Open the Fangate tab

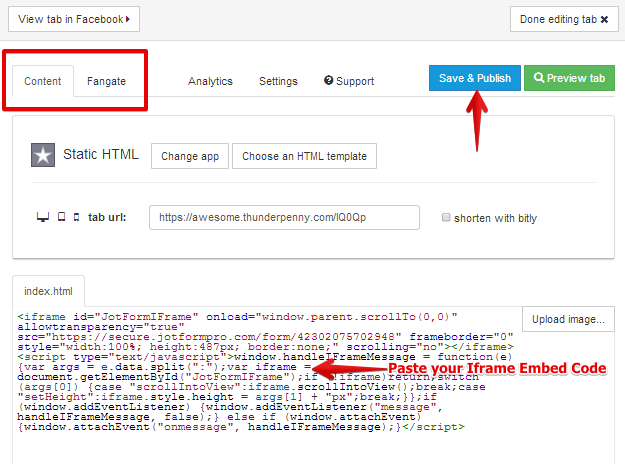pos(106,81)
